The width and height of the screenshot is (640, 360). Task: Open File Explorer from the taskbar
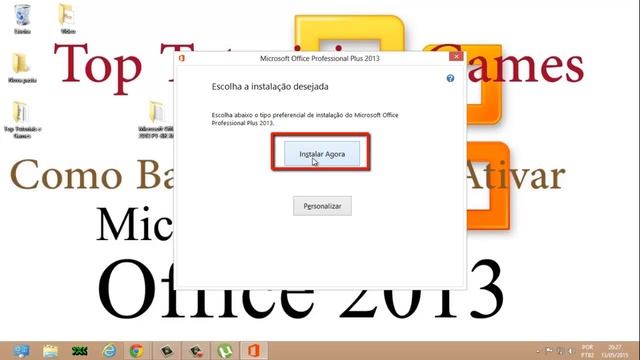click(50, 351)
